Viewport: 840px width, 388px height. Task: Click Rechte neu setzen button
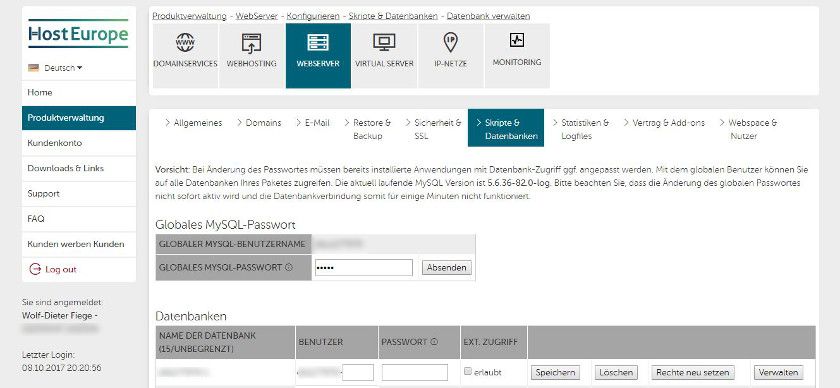point(693,372)
